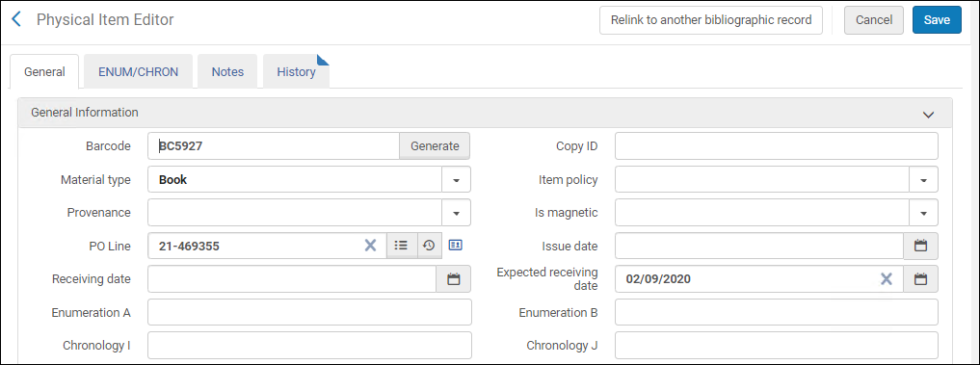
Task: Collapse the General Information section
Action: point(929,115)
